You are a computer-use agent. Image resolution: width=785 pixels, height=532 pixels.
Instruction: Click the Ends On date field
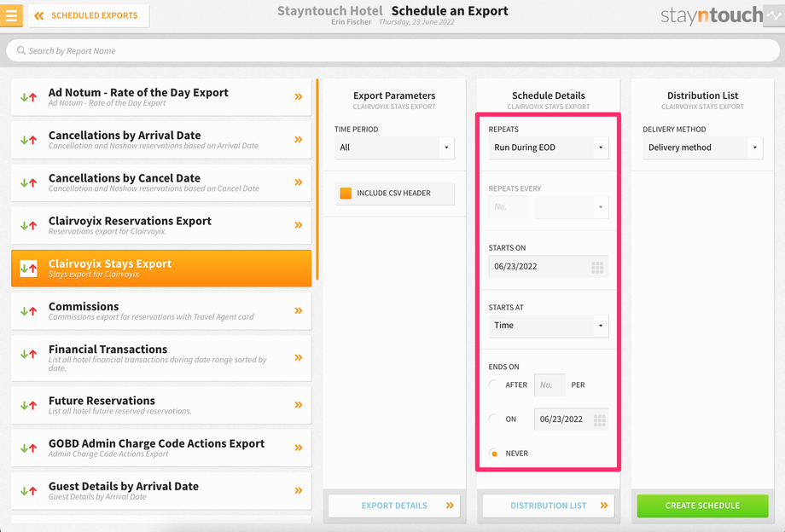[x=571, y=419]
